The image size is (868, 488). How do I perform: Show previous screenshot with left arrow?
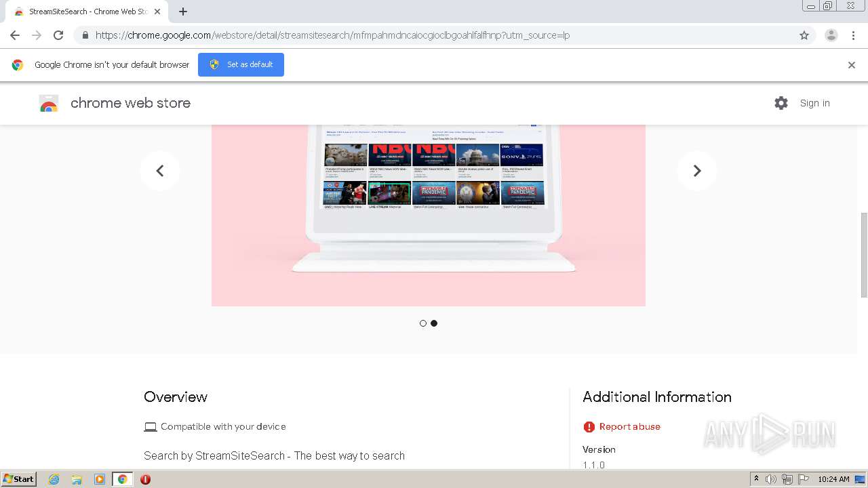pyautogui.click(x=160, y=171)
